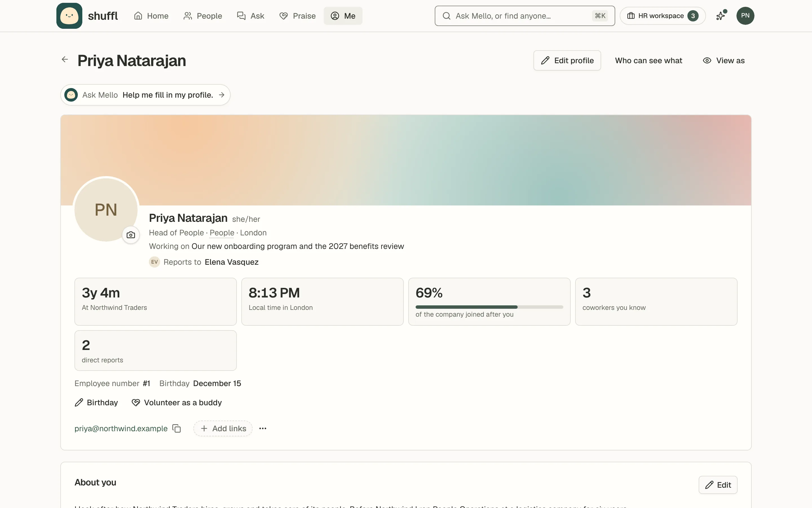Edit the Birthday with pencil button
The height and width of the screenshot is (508, 812).
[96, 402]
